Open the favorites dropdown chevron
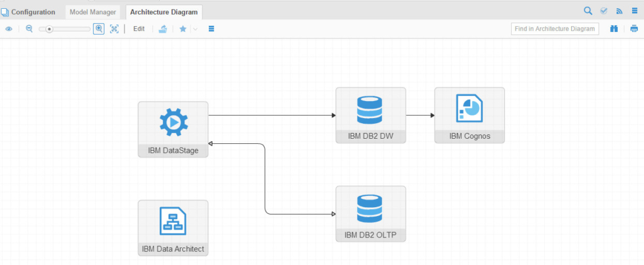This screenshot has height=265, width=644. tap(195, 29)
